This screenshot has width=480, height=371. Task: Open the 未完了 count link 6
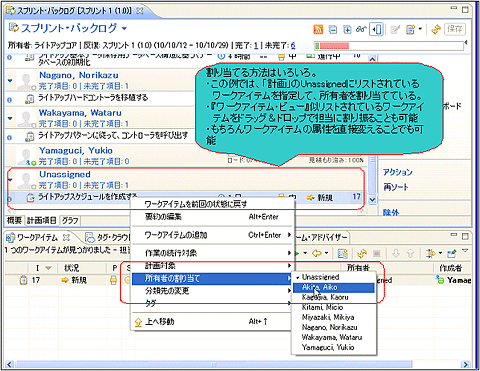point(293,45)
